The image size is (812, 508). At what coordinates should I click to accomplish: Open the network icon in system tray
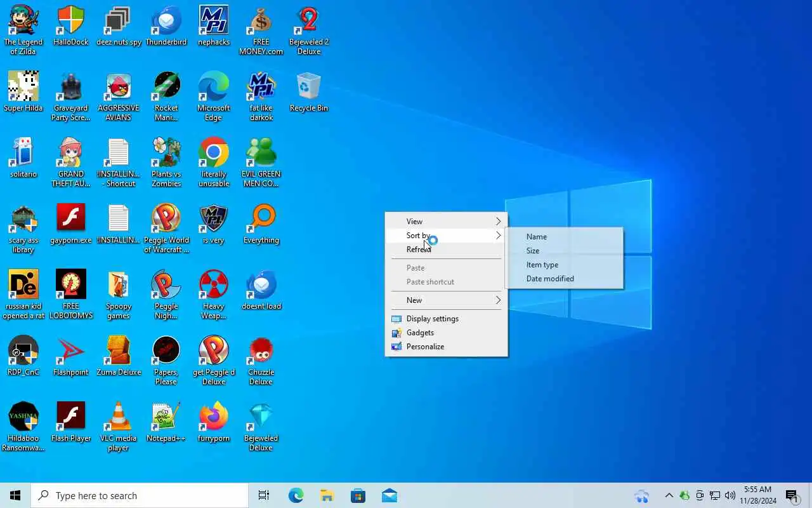715,495
